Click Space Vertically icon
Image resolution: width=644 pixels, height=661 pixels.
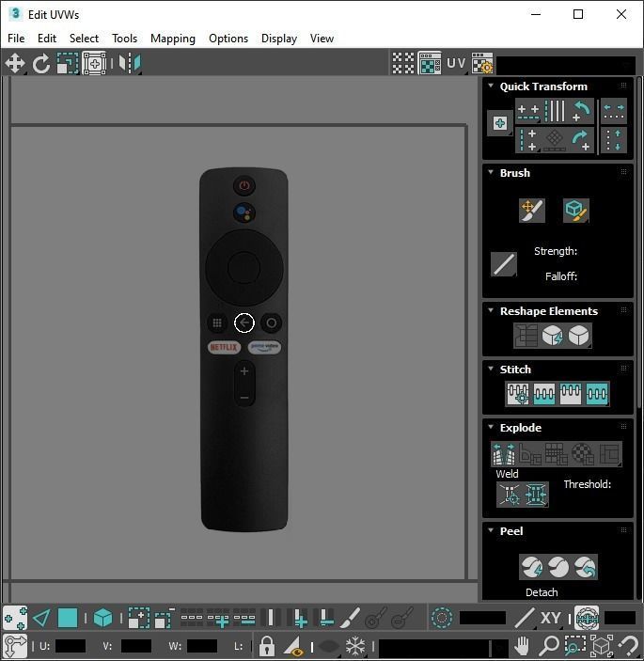(x=614, y=140)
